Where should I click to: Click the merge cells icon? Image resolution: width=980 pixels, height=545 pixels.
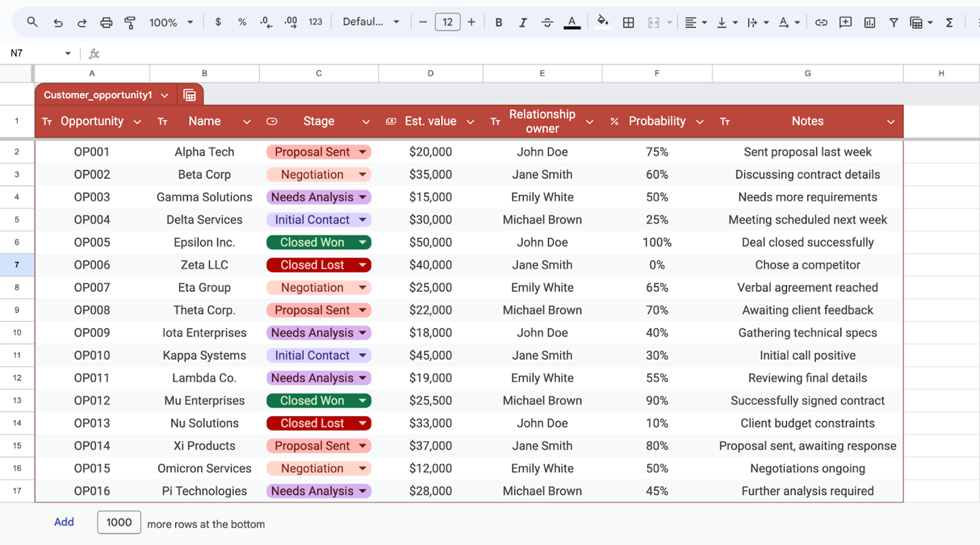pos(654,22)
